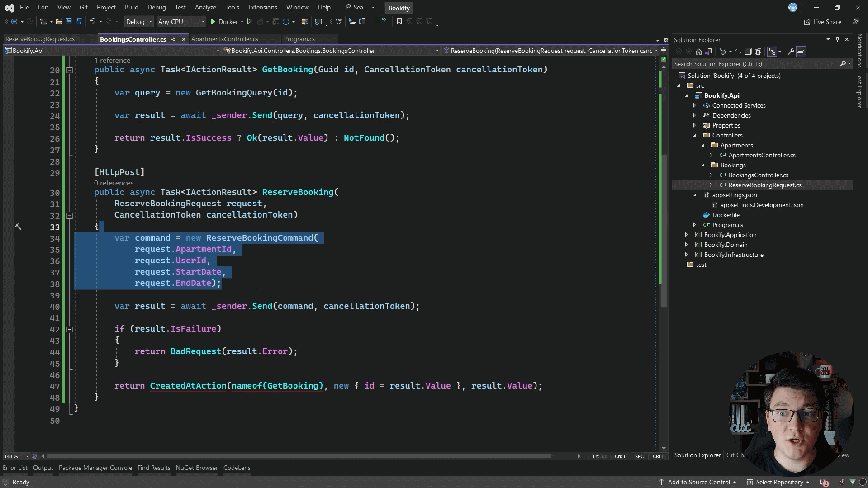Click the Home icon in Solution Explorer
868x488 pixels.
tap(698, 52)
